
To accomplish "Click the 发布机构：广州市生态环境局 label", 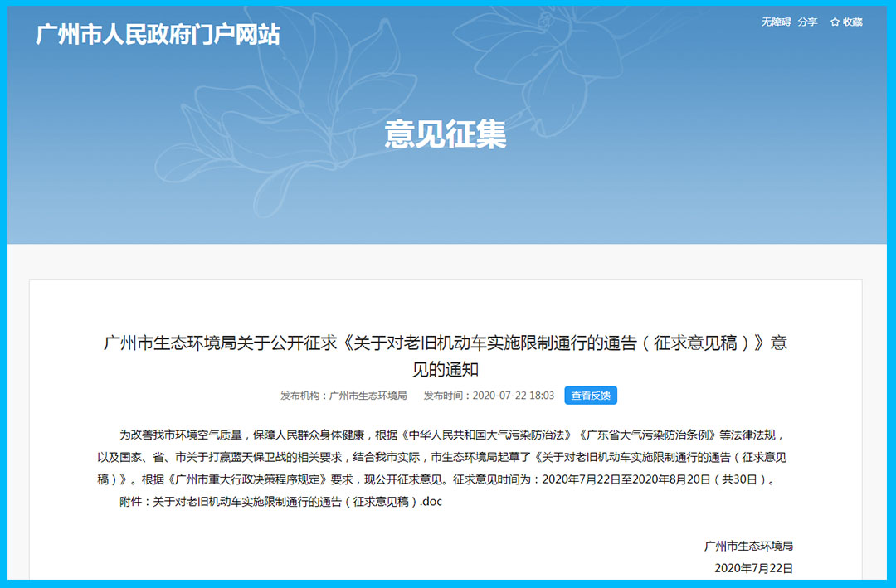I will tap(343, 396).
